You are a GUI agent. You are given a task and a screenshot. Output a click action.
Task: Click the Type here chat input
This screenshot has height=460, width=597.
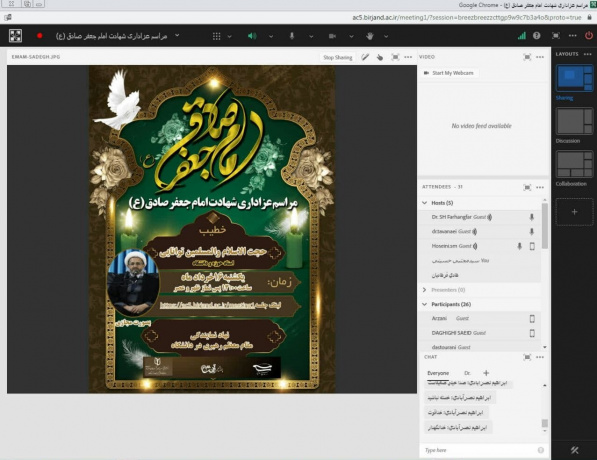point(478,450)
